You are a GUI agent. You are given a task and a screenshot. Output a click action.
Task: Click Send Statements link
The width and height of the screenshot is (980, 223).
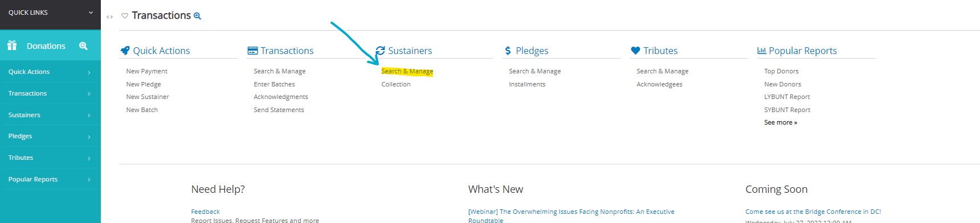point(279,110)
